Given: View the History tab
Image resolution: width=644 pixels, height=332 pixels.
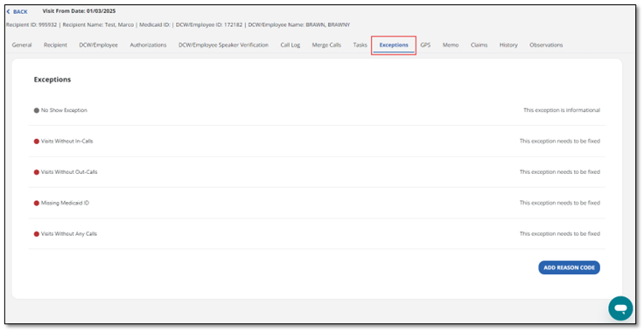Looking at the screenshot, I should click(508, 45).
